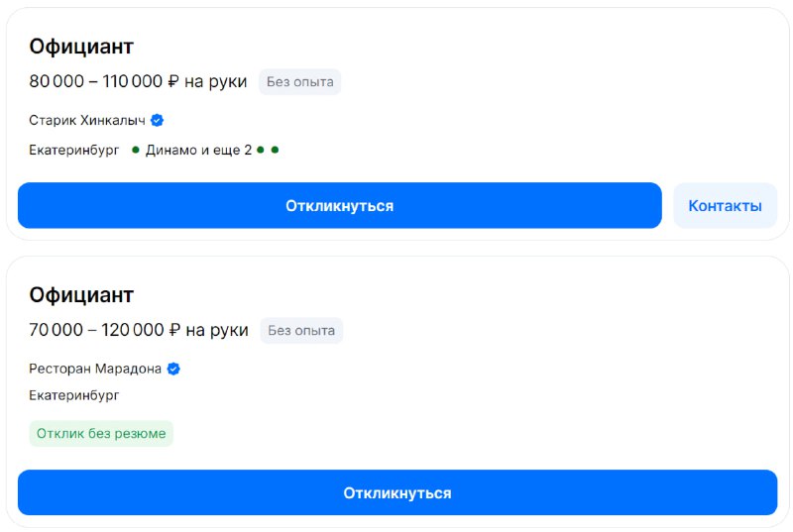This screenshot has width=793, height=532.
Task: Click the green metro dot before Динамо
Action: (135, 150)
